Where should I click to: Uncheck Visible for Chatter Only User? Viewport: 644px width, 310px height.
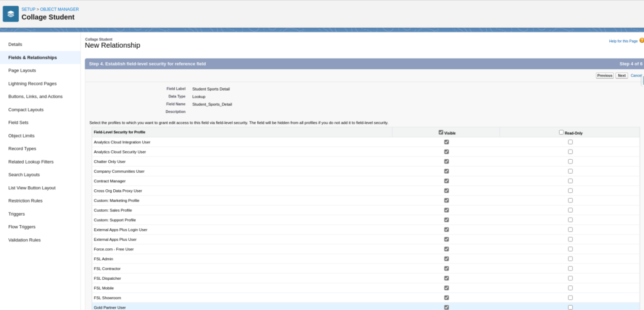447,162
